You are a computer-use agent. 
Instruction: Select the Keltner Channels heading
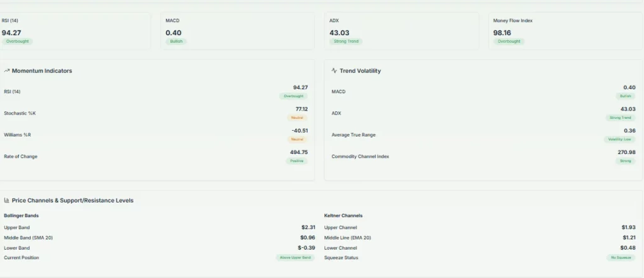pyautogui.click(x=343, y=216)
